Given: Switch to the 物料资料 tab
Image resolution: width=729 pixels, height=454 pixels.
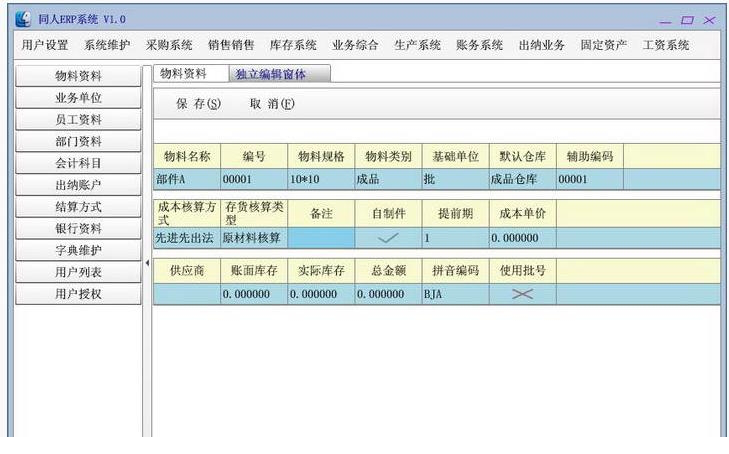Looking at the screenshot, I should click(x=191, y=73).
